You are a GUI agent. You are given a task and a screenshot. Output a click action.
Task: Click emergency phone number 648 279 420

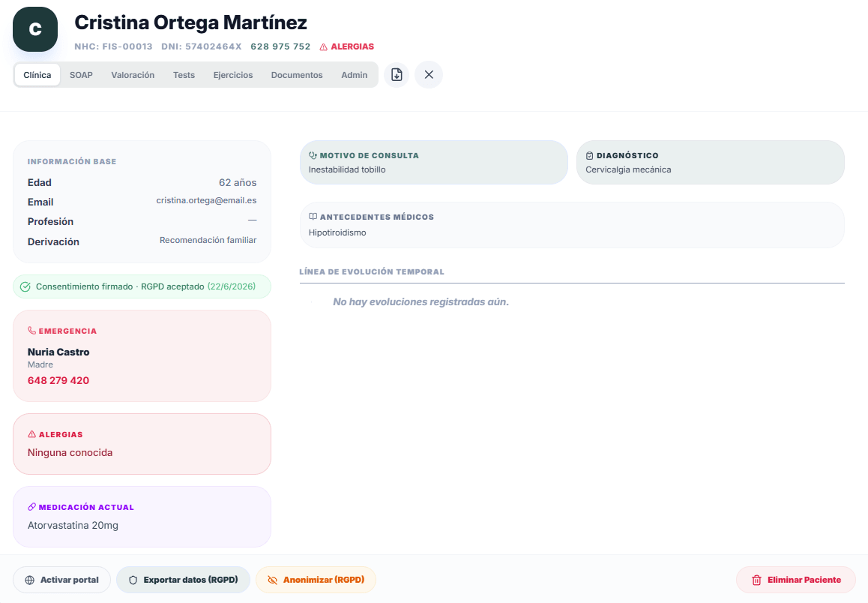tap(58, 381)
